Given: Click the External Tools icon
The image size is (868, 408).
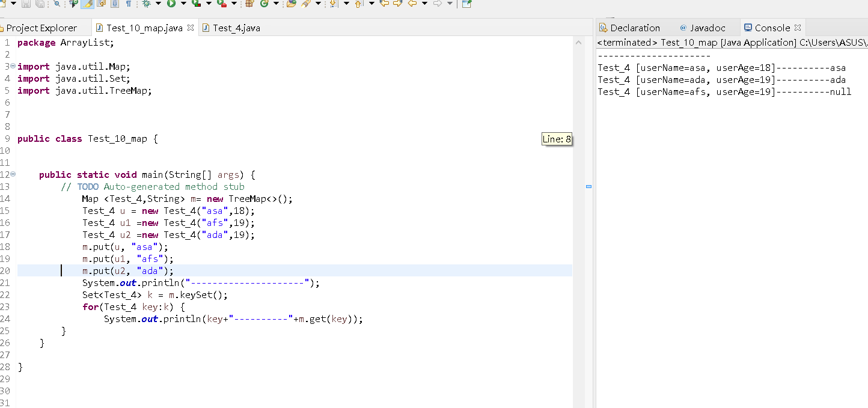Looking at the screenshot, I should point(221,4).
